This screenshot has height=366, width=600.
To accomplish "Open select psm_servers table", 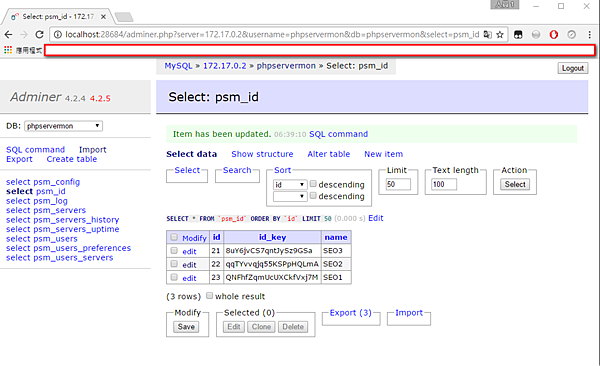I will (x=46, y=210).
